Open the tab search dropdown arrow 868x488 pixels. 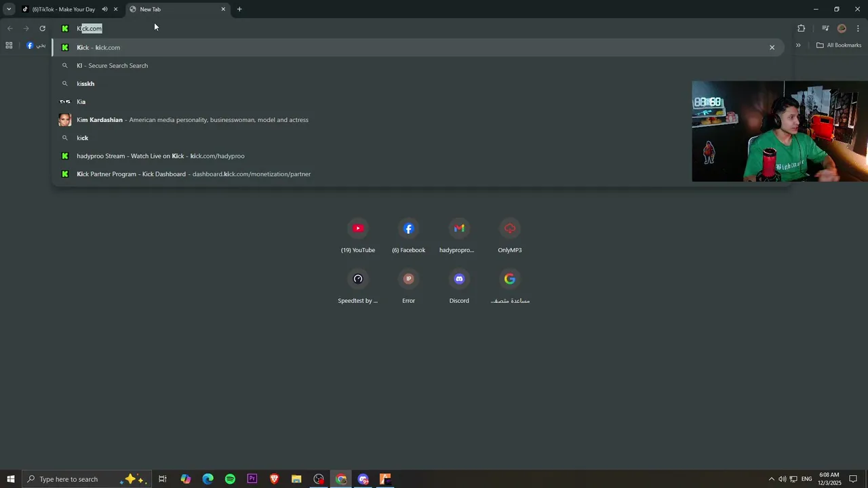point(8,9)
